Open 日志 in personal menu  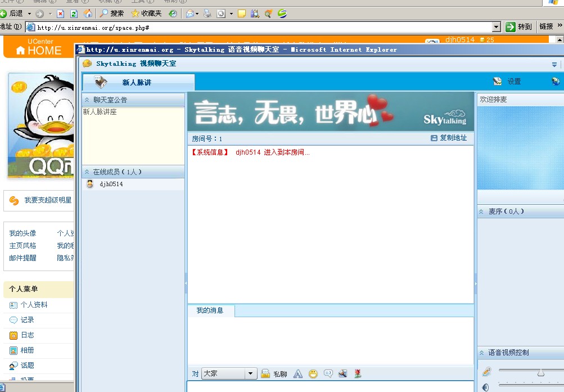click(x=28, y=335)
